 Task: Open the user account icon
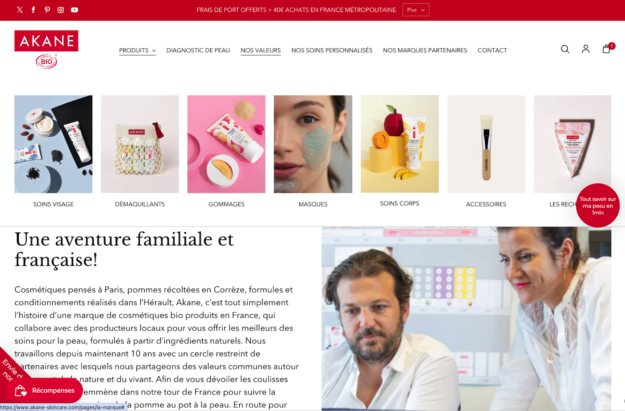[x=586, y=49]
